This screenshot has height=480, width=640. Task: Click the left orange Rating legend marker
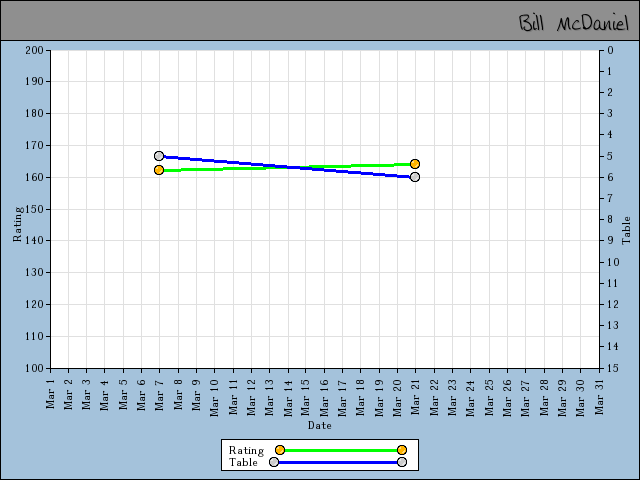click(x=280, y=450)
